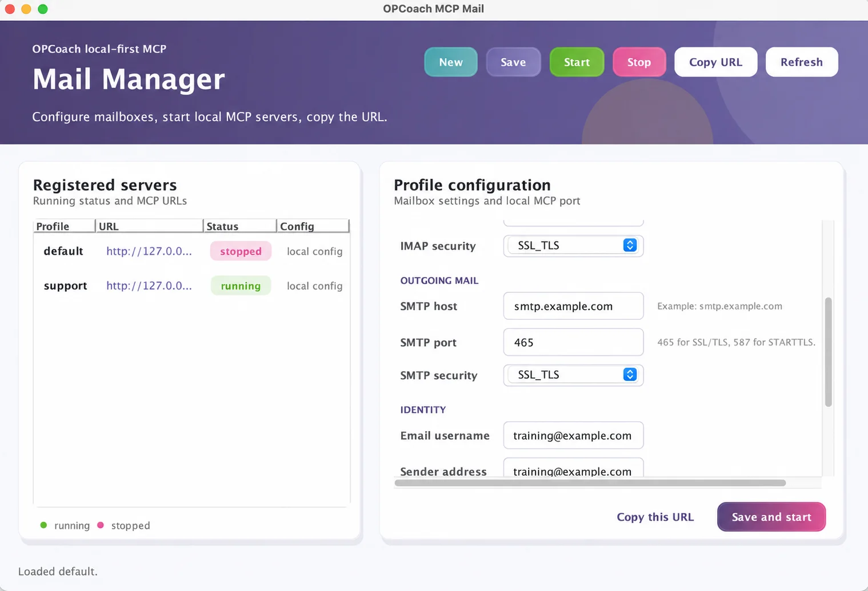Click the vertical scrollbar in Profile configuration

(x=828, y=352)
